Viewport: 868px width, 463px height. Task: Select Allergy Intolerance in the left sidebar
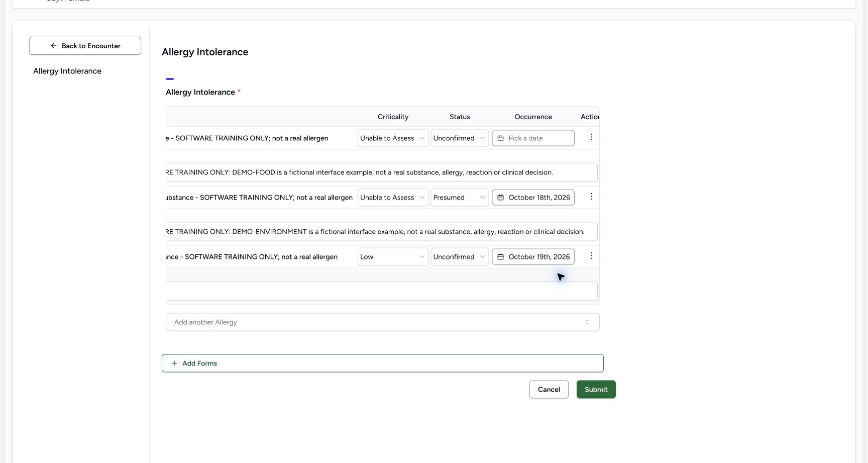click(67, 71)
